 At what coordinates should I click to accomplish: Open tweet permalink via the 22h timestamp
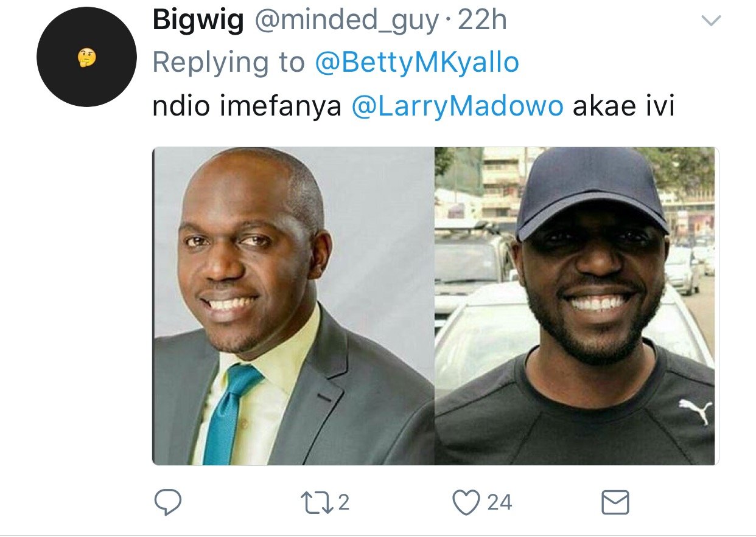pos(482,21)
